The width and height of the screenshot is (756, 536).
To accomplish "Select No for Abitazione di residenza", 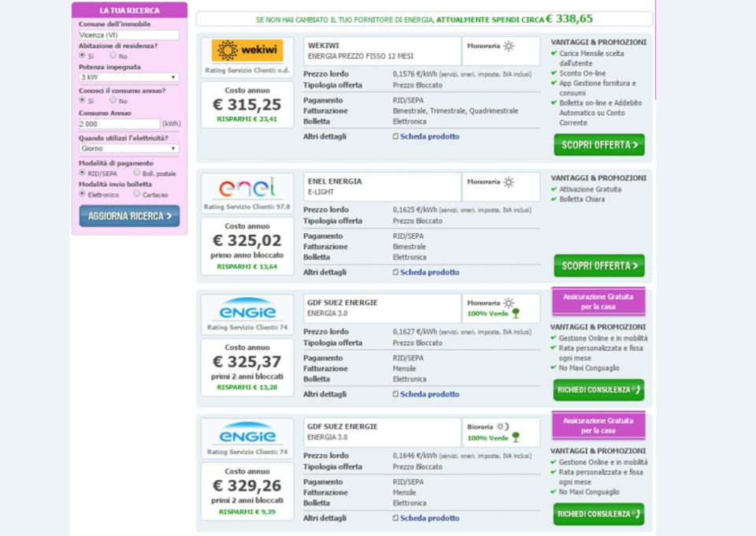I will tap(113, 55).
